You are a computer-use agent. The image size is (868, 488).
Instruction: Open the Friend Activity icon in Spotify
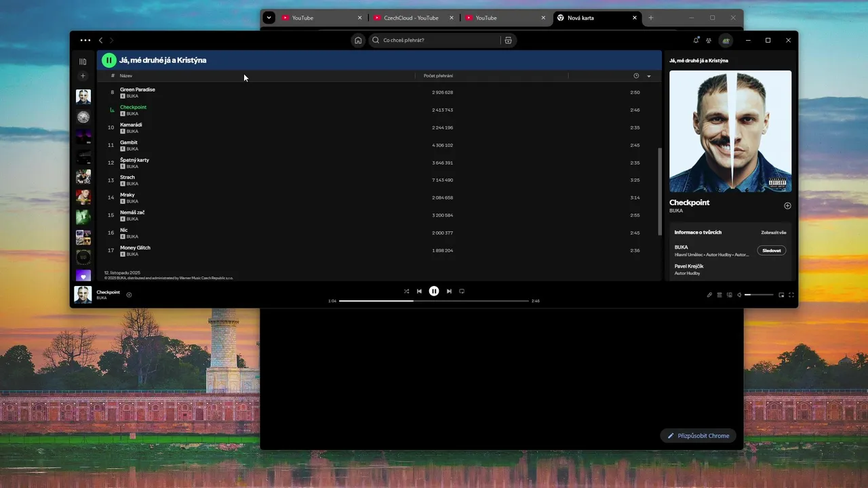[x=709, y=41]
